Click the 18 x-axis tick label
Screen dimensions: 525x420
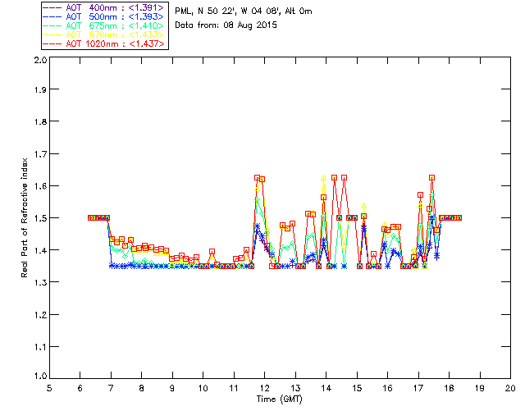pyautogui.click(x=449, y=388)
